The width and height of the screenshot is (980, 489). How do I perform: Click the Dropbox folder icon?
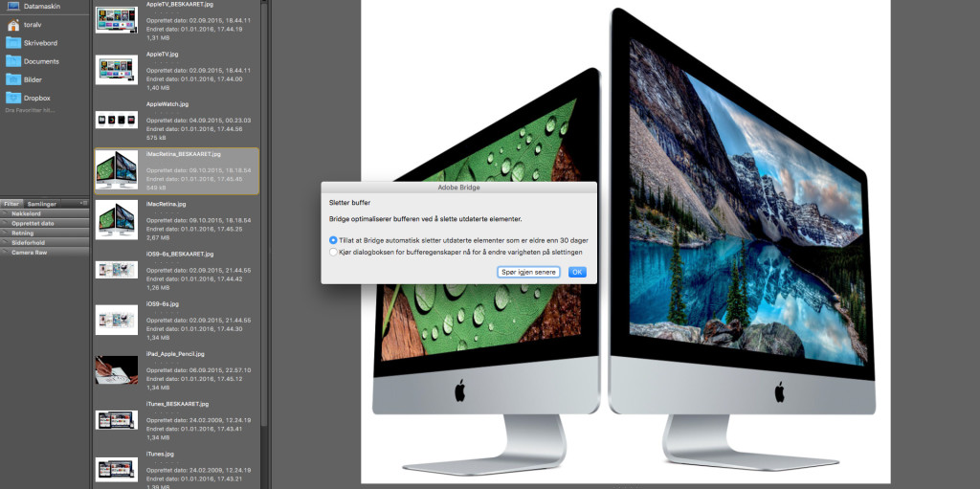[x=13, y=98]
